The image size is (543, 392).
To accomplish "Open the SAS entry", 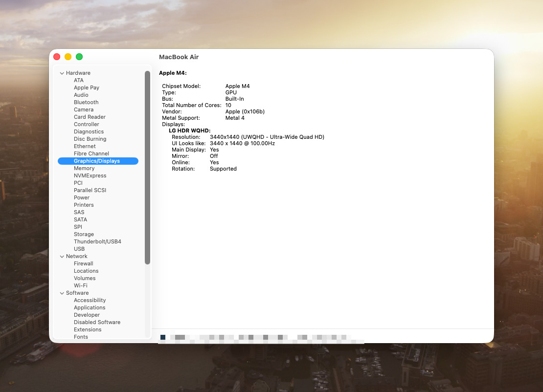I will (x=79, y=212).
